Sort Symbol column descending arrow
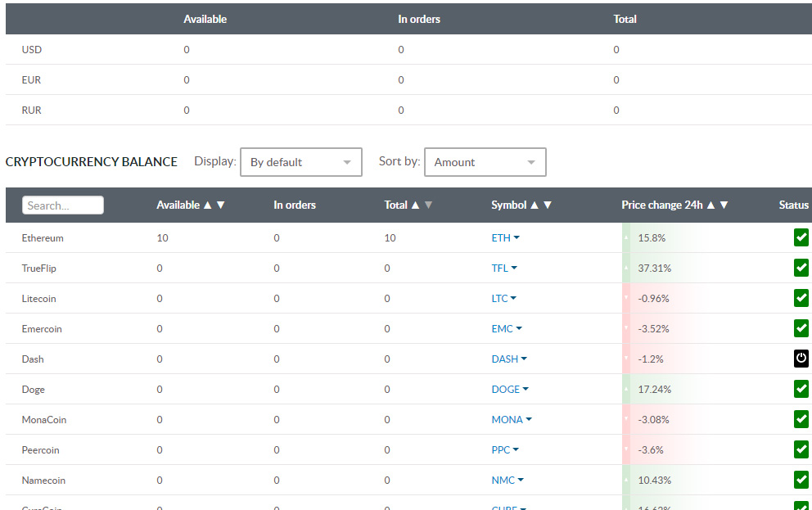The height and width of the screenshot is (510, 812). 548,205
